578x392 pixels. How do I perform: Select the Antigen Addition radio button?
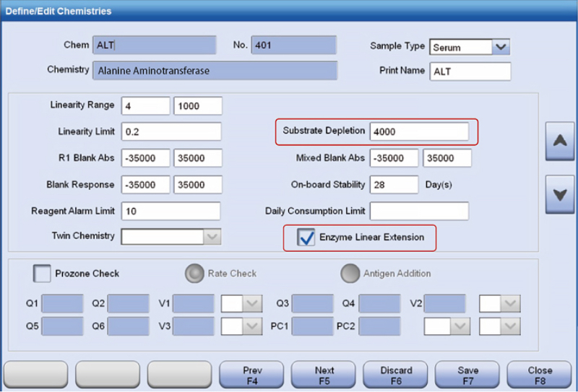pyautogui.click(x=350, y=274)
